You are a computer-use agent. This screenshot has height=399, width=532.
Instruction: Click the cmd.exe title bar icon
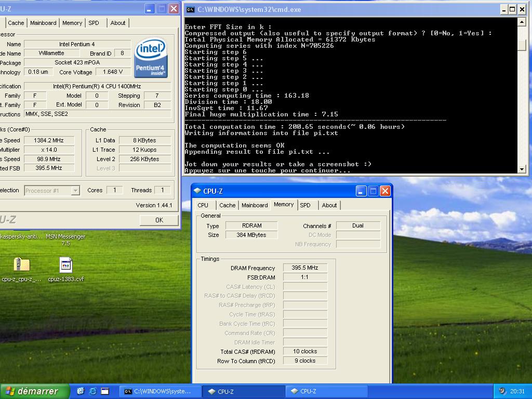coord(190,9)
